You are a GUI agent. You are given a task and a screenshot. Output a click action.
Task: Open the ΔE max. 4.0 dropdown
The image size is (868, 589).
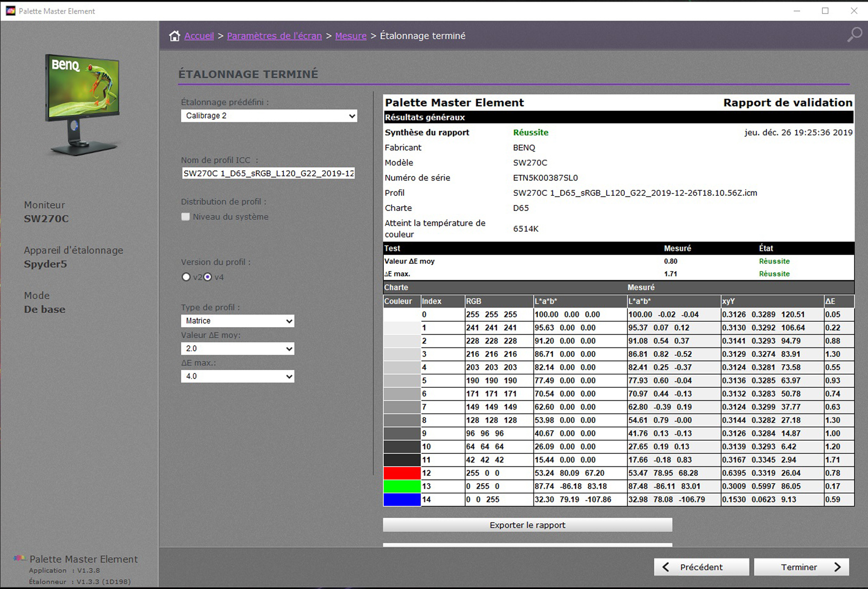(237, 376)
